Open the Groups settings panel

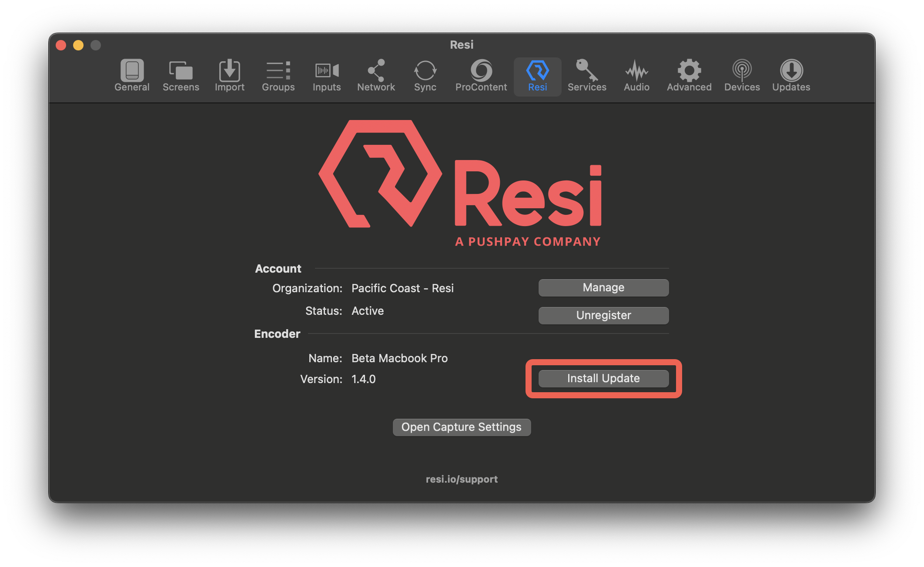[278, 75]
